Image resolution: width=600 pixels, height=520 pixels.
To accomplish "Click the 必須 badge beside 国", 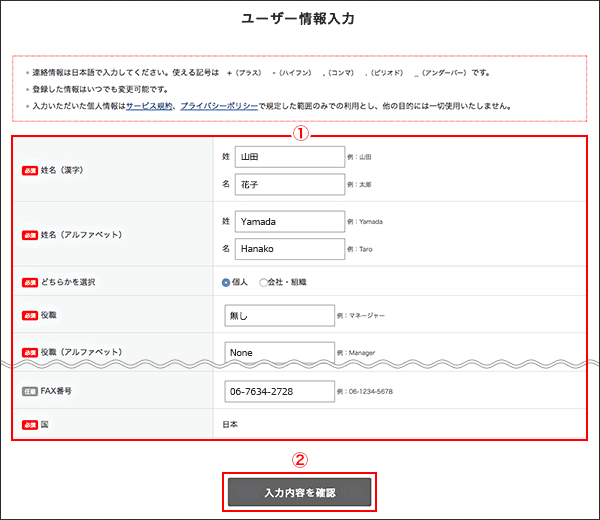I will click(x=28, y=424).
